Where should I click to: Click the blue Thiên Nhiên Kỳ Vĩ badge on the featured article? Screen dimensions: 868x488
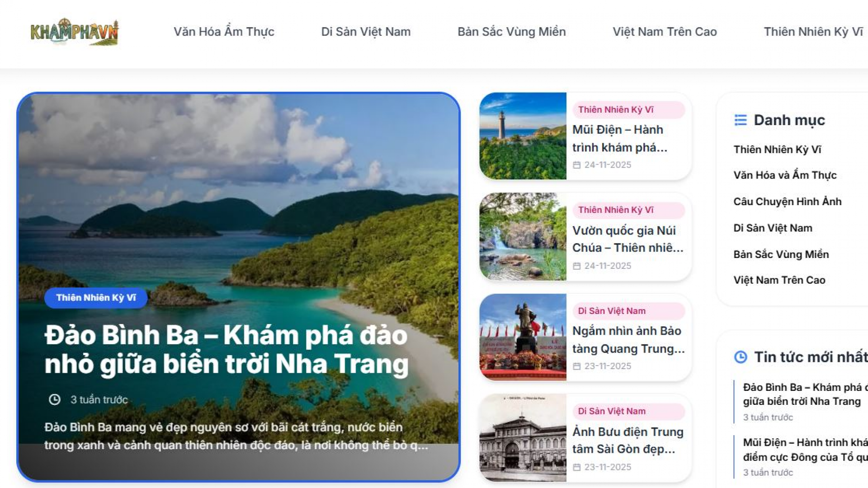click(x=96, y=298)
